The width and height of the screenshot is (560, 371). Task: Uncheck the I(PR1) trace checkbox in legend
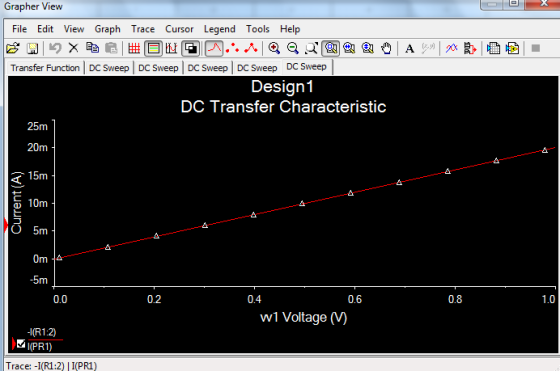point(21,344)
